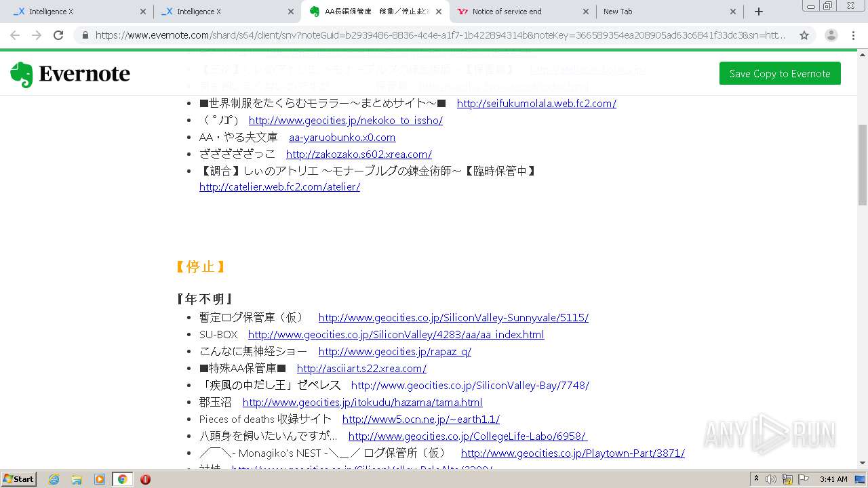Close the Evernote AA tab
Viewport: 868px width, 488px height.
[x=439, y=12]
